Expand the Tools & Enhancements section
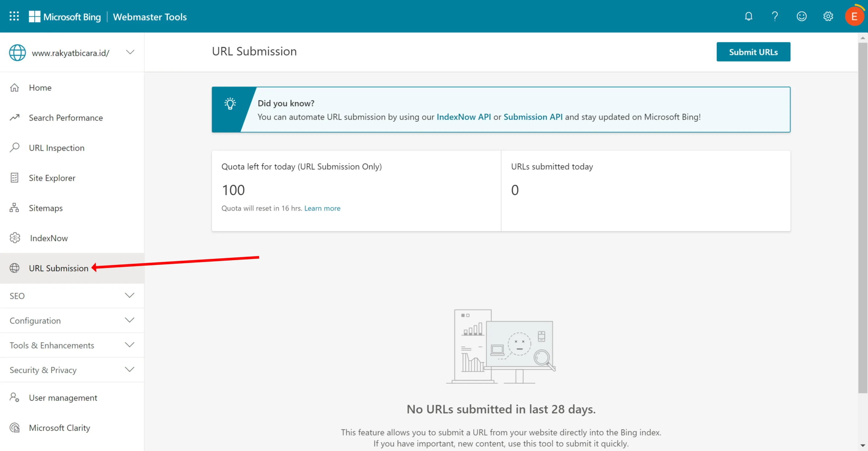 click(72, 345)
